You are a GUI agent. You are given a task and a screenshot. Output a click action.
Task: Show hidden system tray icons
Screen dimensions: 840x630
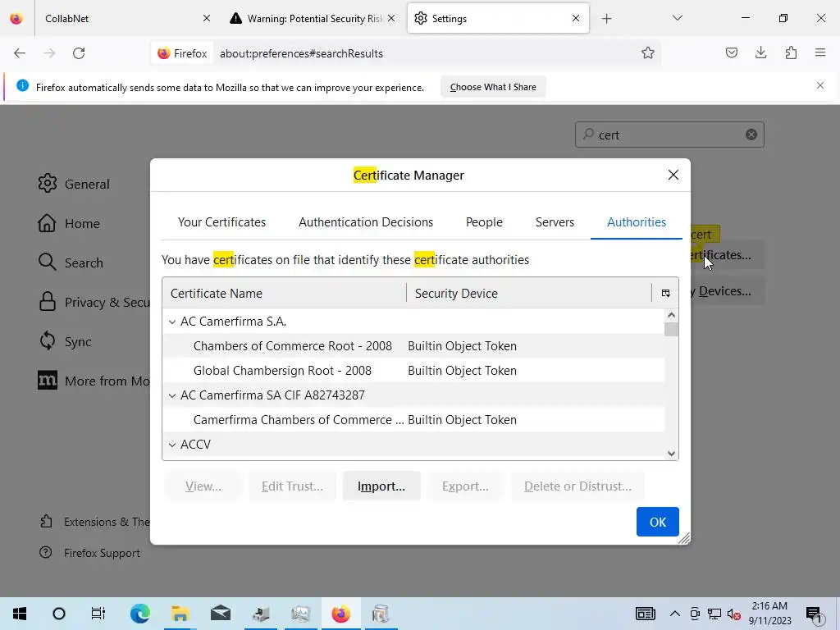point(675,614)
